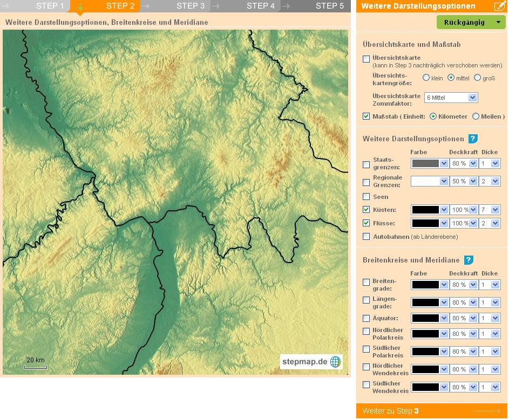The image size is (509, 420).
Task: Open help icon next to Weitere Darstellungsoptionen
Action: [473, 139]
